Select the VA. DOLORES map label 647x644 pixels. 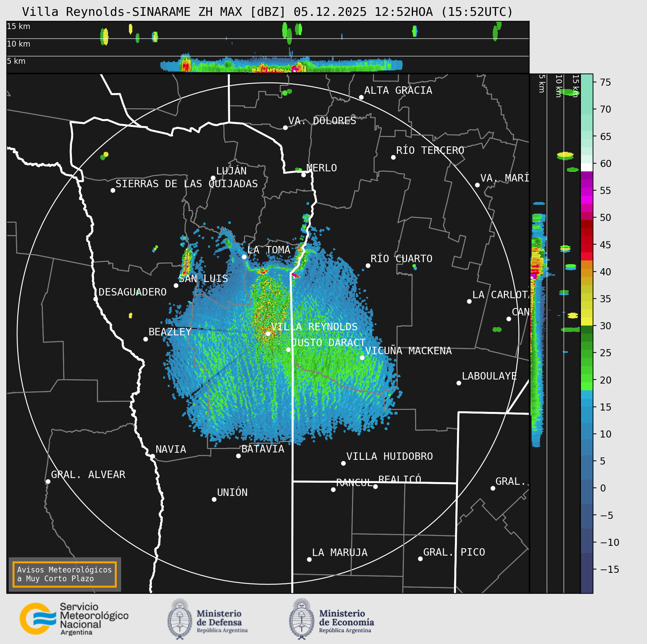click(322, 121)
